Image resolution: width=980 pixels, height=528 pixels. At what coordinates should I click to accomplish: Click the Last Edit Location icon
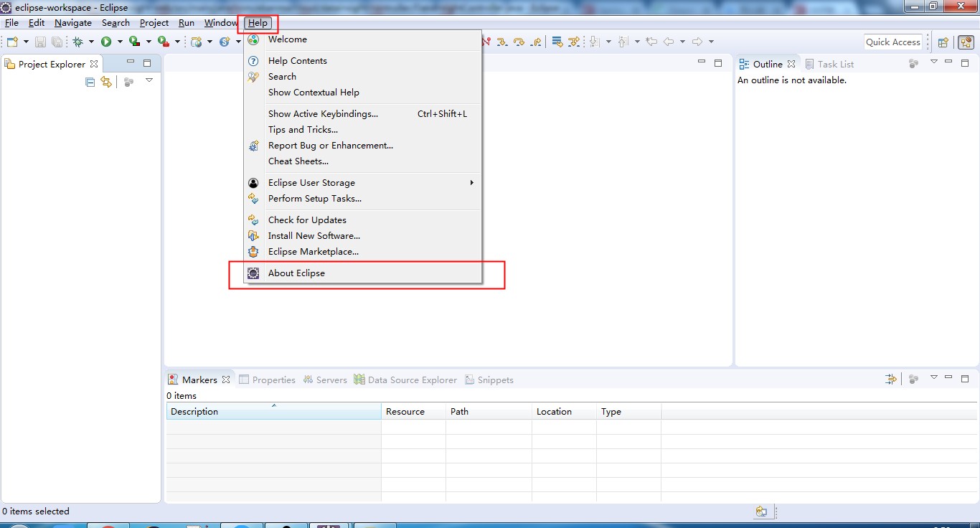click(651, 42)
